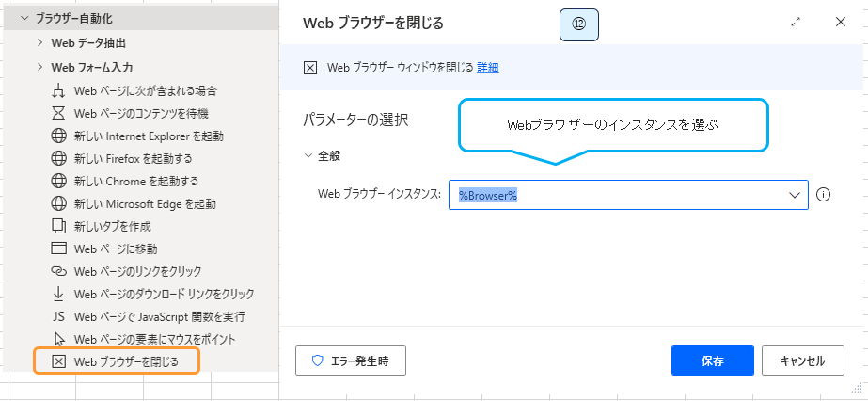The height and width of the screenshot is (401, 868).
Task: Click the info icon next to the instance dropdown
Action: (x=824, y=195)
